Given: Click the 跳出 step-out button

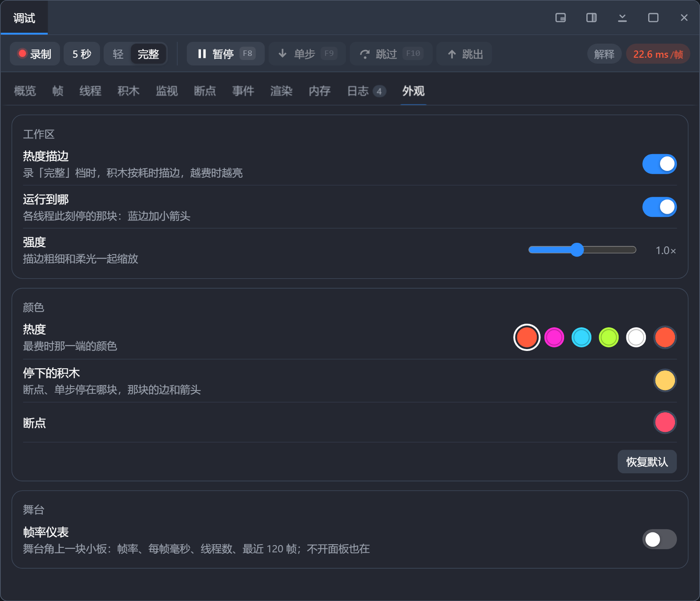Looking at the screenshot, I should (464, 54).
